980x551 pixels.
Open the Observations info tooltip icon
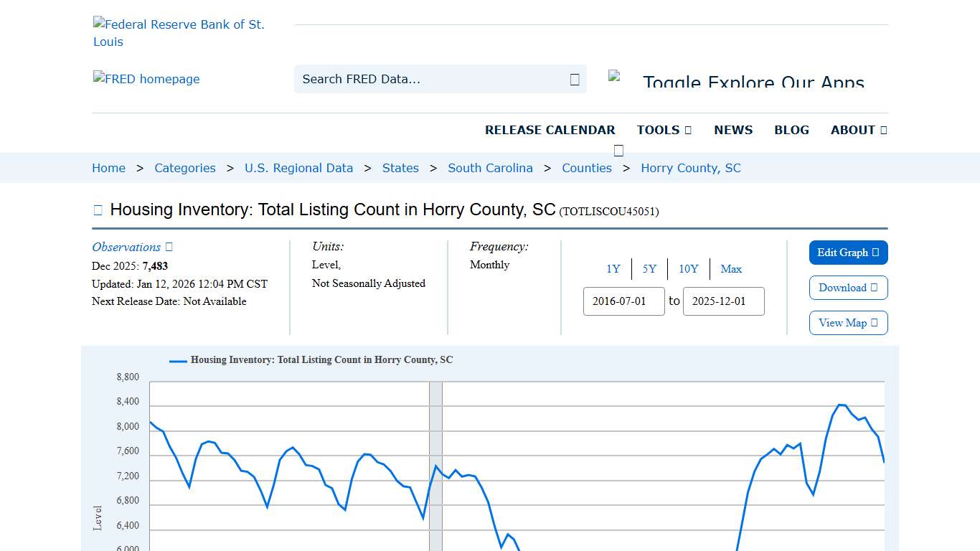coord(169,246)
